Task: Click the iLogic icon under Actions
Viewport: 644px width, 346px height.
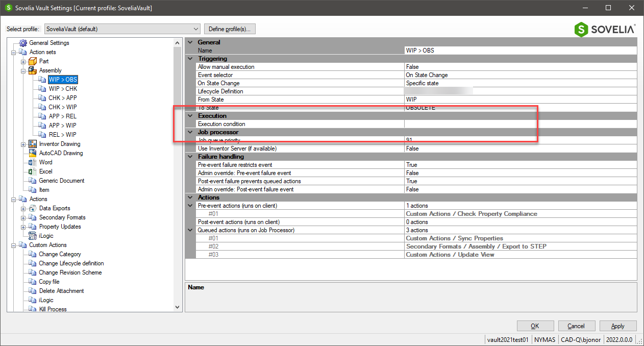Action: (x=33, y=236)
